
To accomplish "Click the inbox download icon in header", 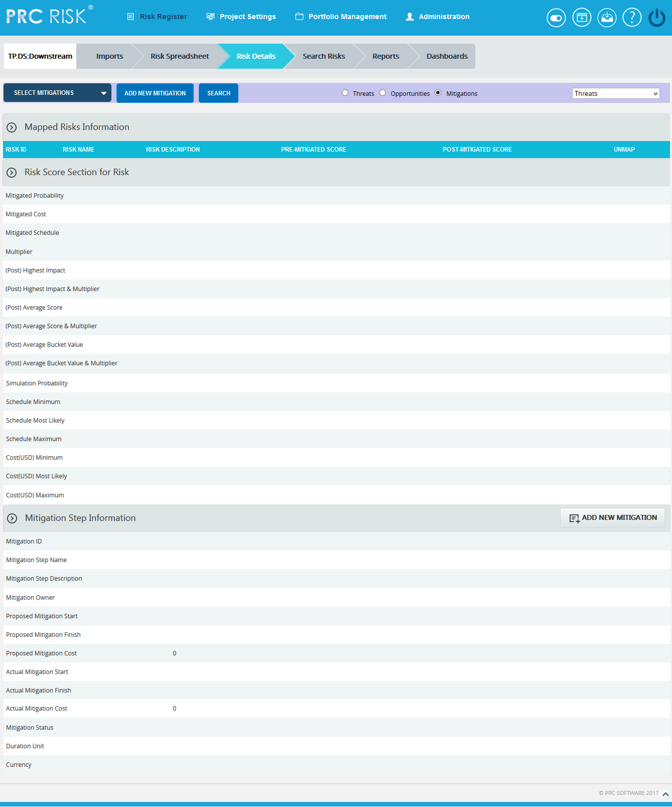I will click(x=607, y=18).
